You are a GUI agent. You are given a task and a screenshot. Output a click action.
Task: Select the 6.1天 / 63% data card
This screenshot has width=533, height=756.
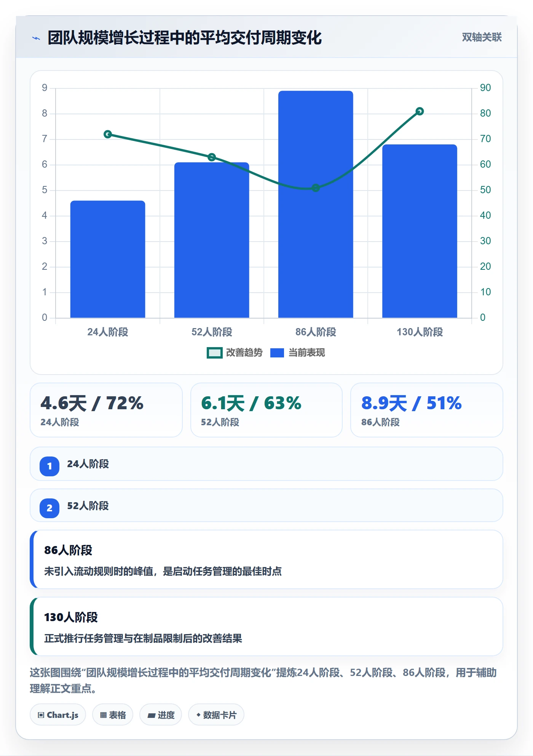(266, 410)
